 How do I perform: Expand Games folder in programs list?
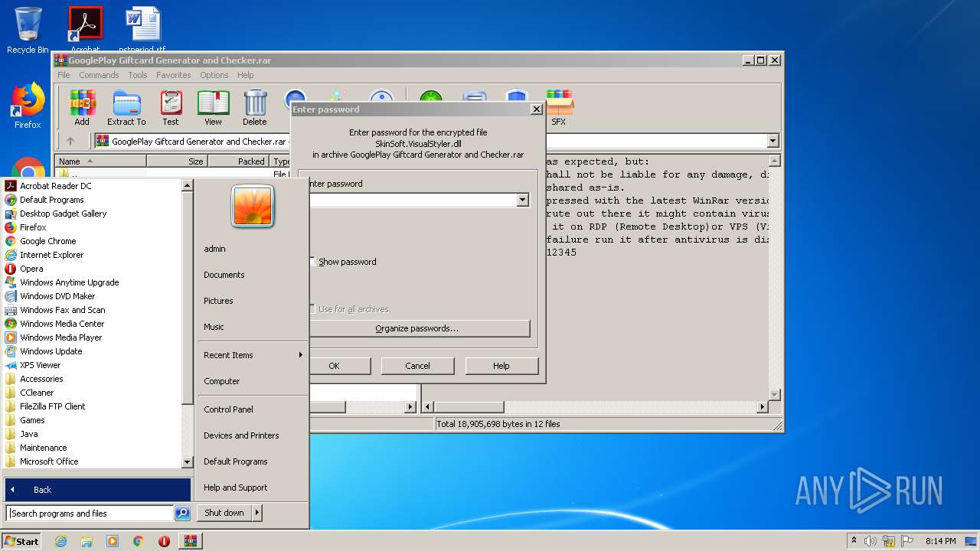click(32, 420)
